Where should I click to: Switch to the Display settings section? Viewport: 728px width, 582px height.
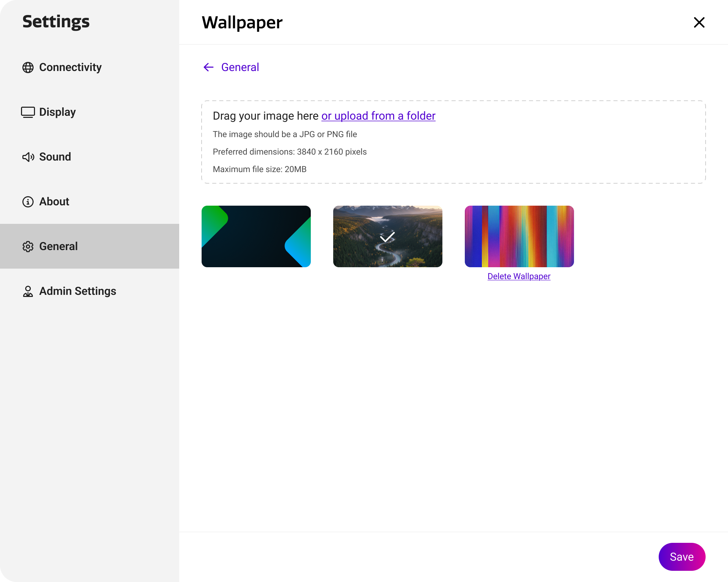pos(57,112)
